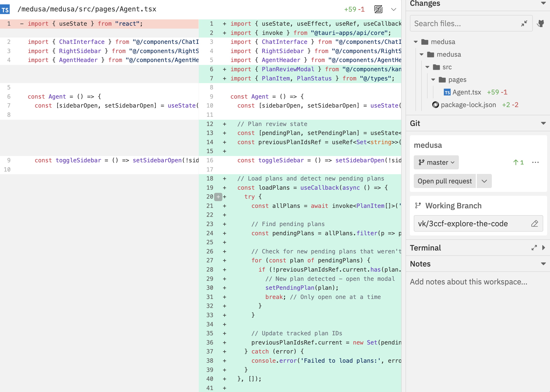Collapse the pages folder in the file tree

click(x=434, y=79)
